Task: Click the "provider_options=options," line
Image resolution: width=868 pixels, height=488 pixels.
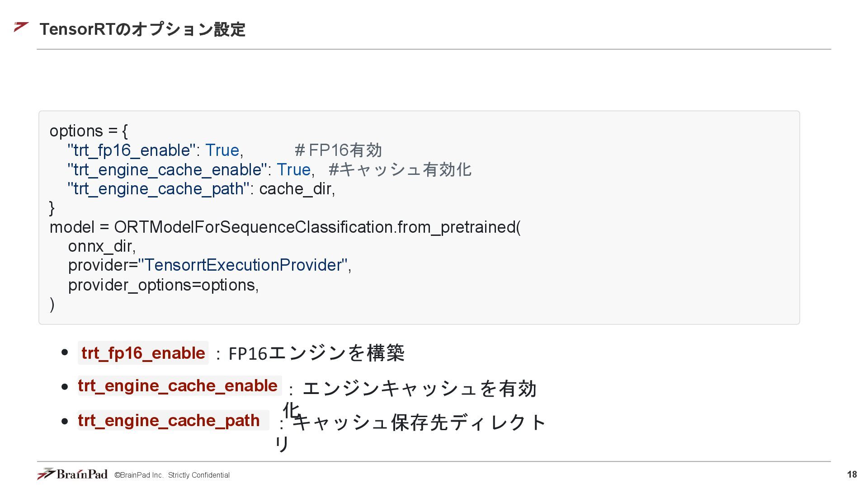Action: (x=163, y=285)
